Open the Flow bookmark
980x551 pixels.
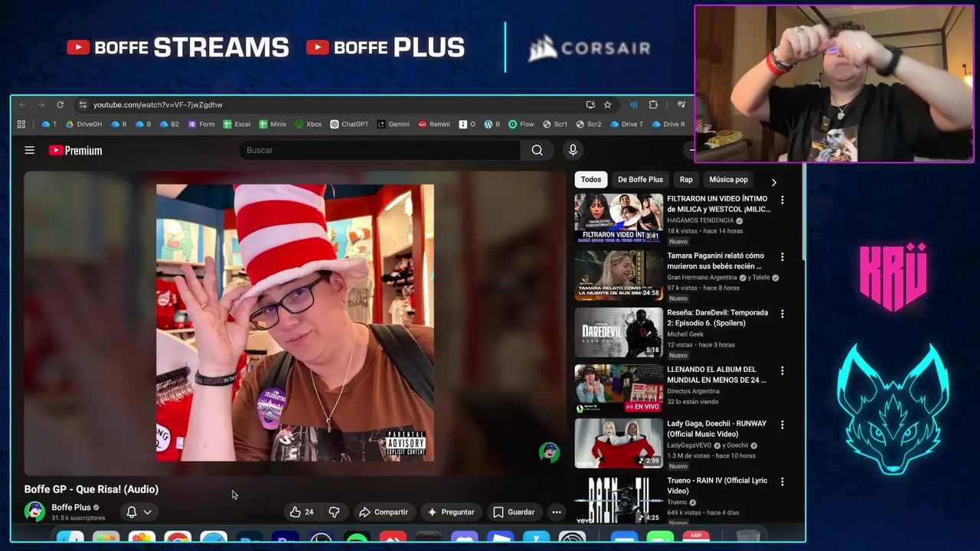[521, 124]
